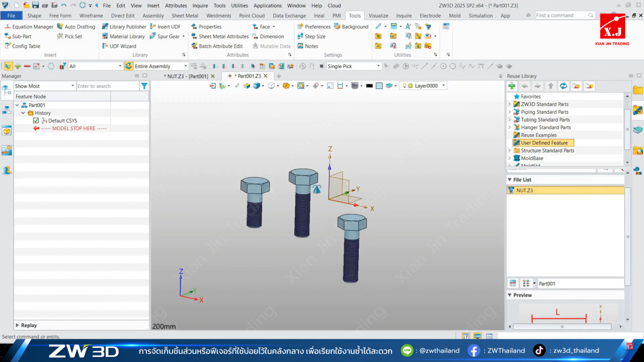The image size is (644, 362).
Task: Click the Find a command search box
Action: 561,16
